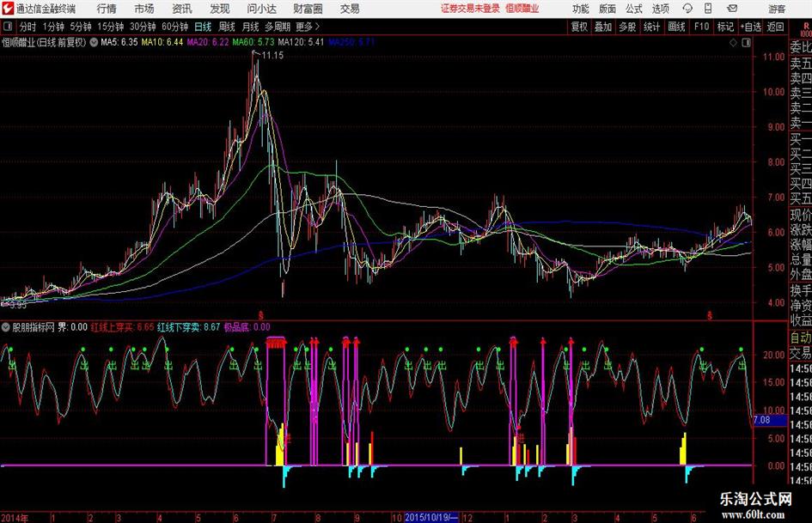Expand the 股朋指标网 sub-indicator dropdown arrow
This screenshot has height=523, width=812.
pos(6,327)
